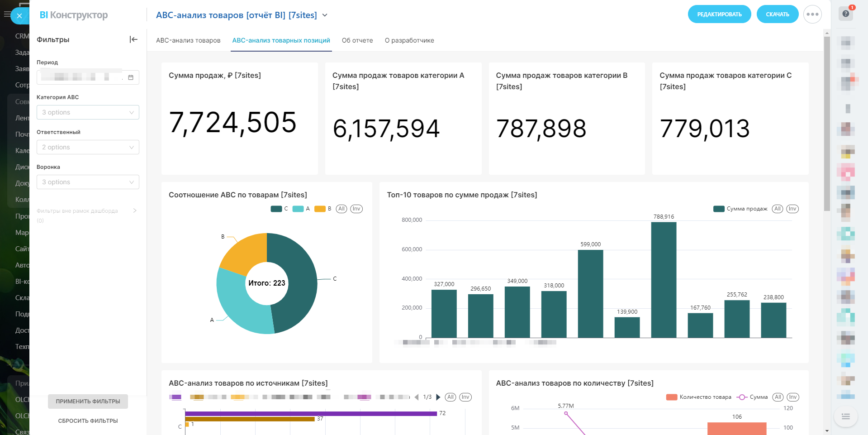Click All toggle in donut chart legend
The height and width of the screenshot is (435, 868).
[x=342, y=209]
